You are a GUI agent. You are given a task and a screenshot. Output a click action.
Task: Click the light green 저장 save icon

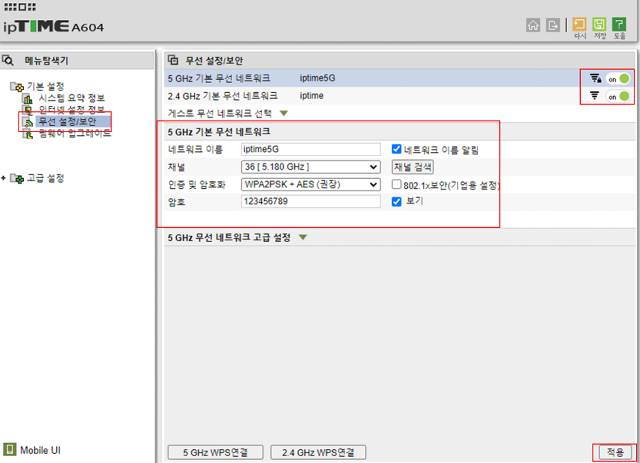(x=599, y=24)
